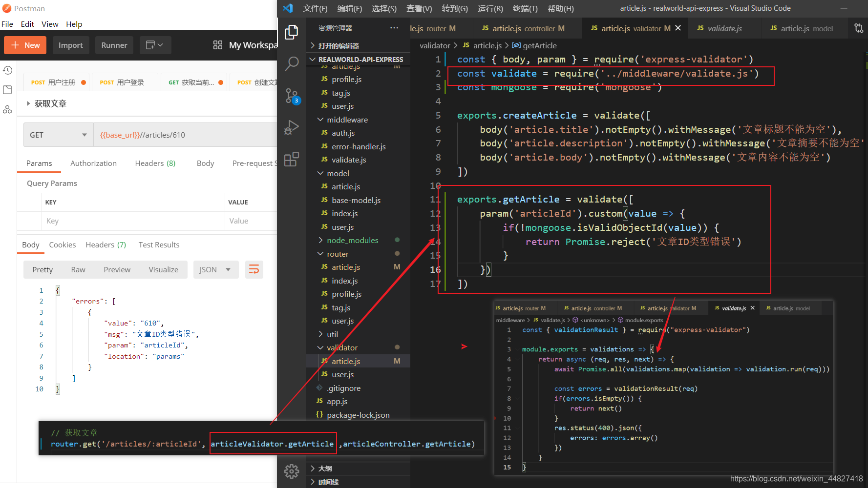Open the GET method dropdown
868x488 pixels.
point(59,135)
